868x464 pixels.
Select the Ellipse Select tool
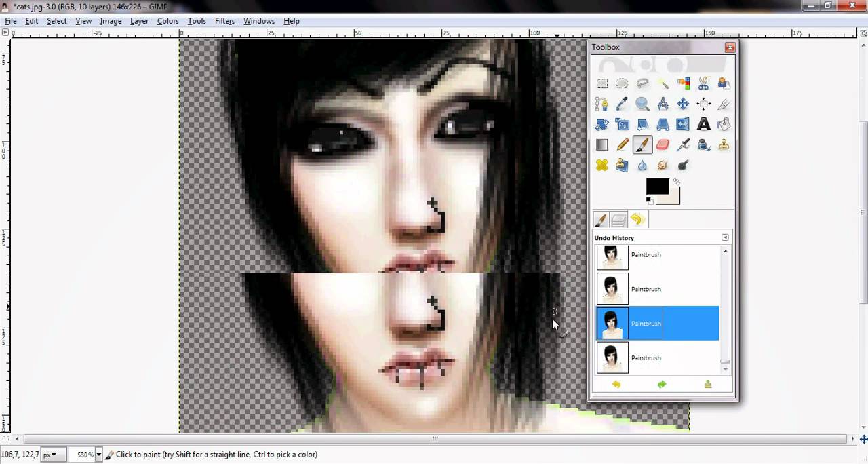tap(622, 83)
